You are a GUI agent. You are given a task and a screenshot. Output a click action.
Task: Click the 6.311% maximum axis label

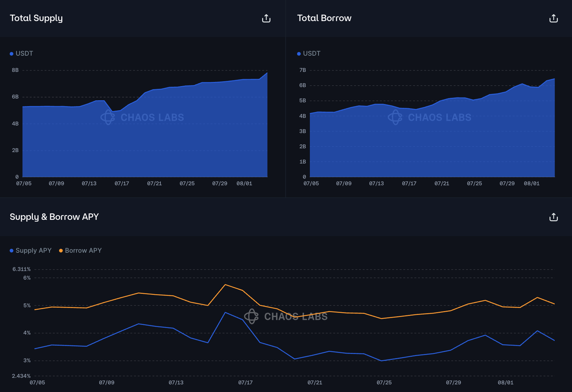21,269
